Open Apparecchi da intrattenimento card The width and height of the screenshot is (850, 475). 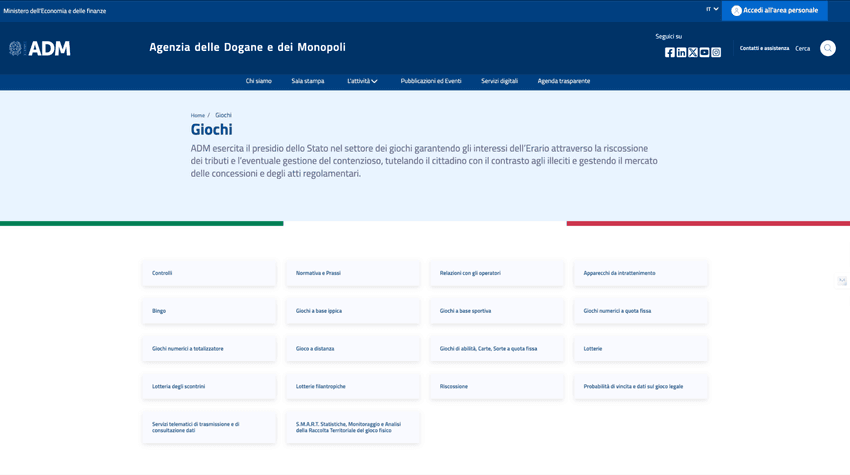point(640,273)
